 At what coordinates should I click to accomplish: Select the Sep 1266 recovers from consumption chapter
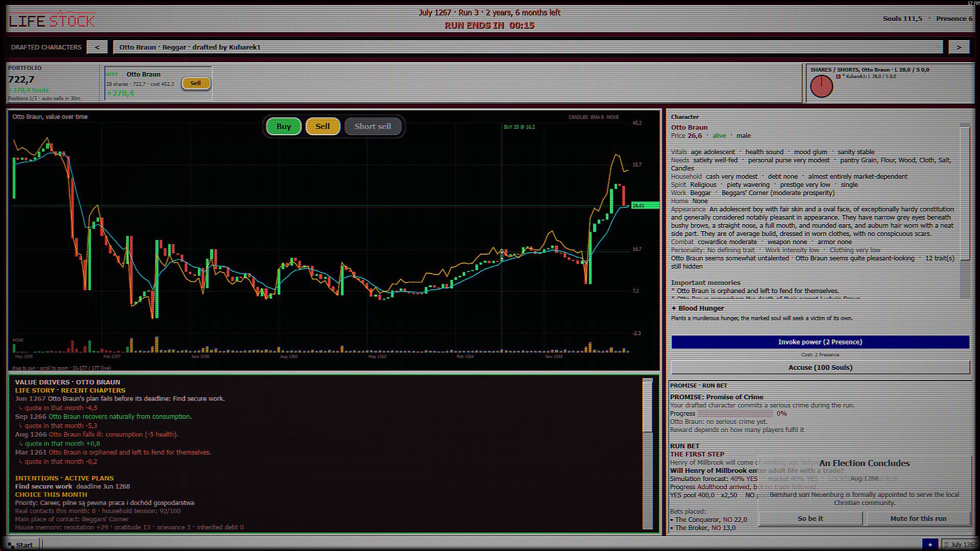pyautogui.click(x=104, y=417)
